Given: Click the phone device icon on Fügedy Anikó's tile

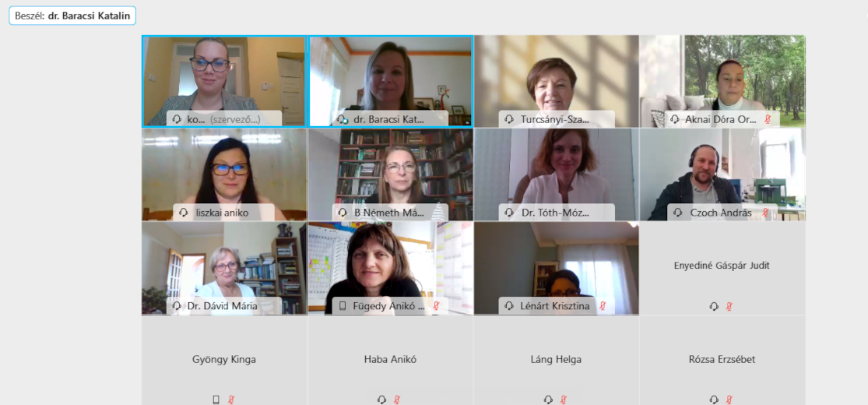Looking at the screenshot, I should tap(343, 306).
